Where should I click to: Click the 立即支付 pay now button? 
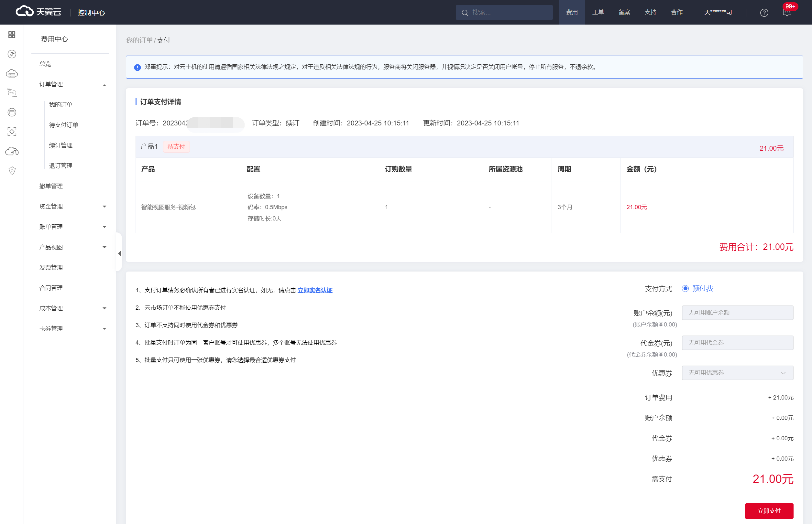(x=769, y=511)
